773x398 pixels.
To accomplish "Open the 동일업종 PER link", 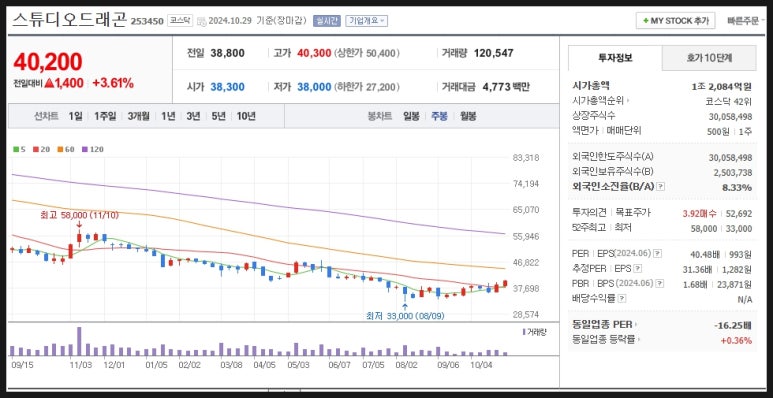I will point(604,325).
